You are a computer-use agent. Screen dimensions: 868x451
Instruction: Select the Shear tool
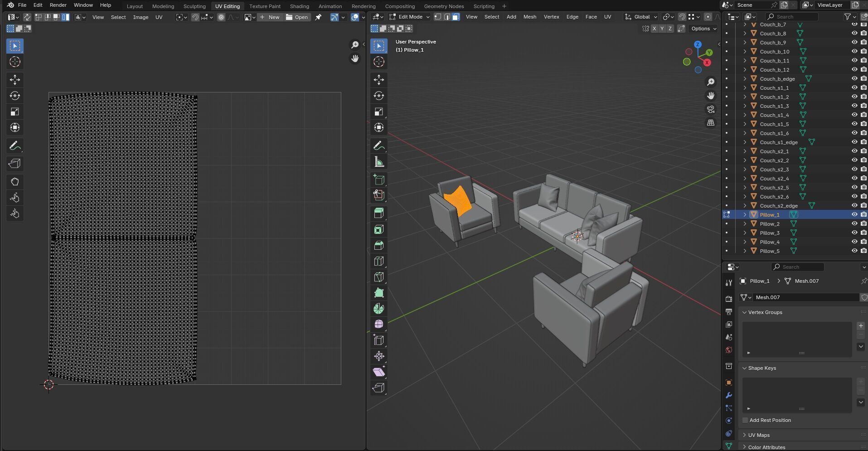pos(379,372)
